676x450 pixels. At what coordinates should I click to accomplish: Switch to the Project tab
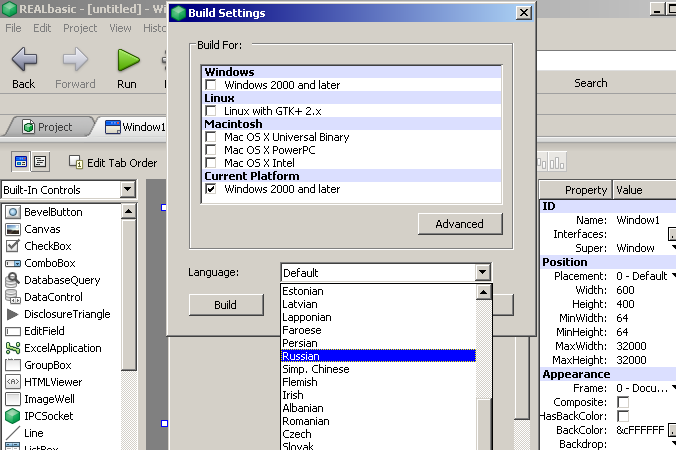48,127
